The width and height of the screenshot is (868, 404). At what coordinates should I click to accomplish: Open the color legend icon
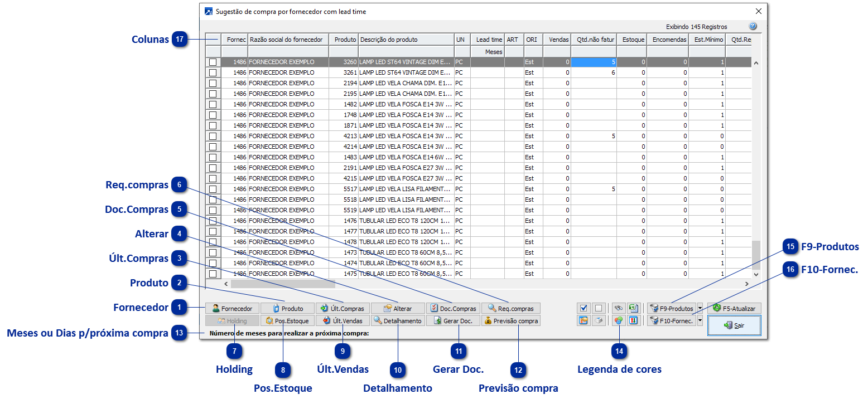(x=618, y=321)
